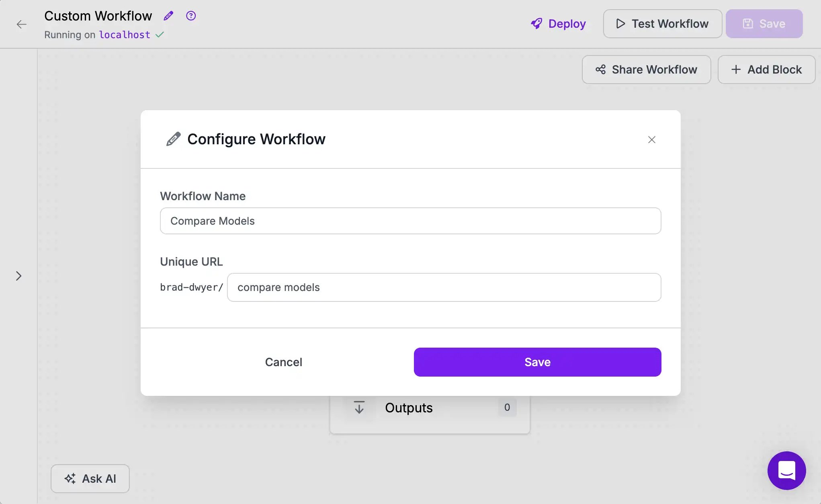Click the Outputs download arrow icon
The image size is (821, 504).
click(359, 408)
